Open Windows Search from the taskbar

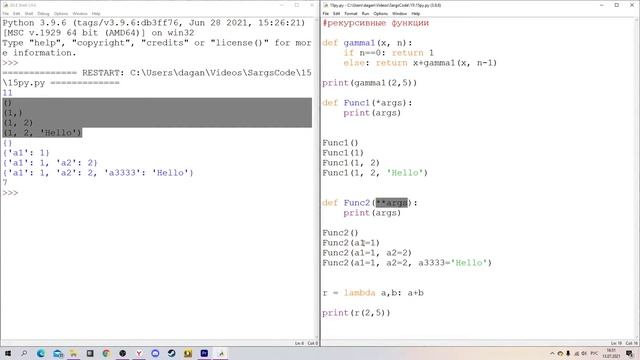(24, 353)
